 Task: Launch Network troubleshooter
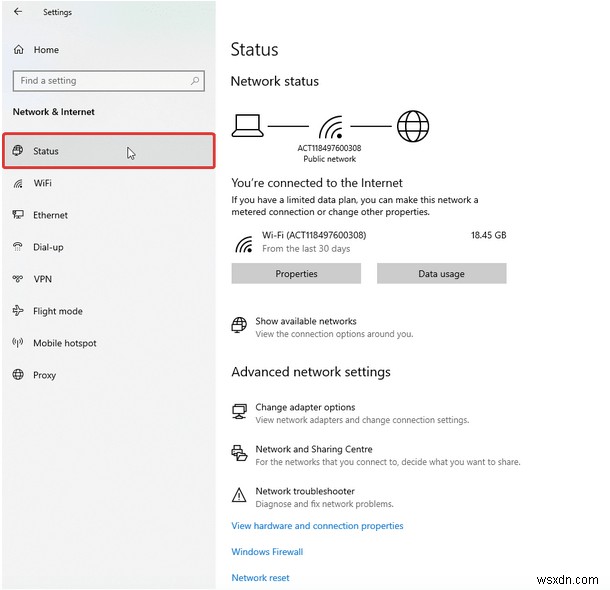tap(305, 491)
